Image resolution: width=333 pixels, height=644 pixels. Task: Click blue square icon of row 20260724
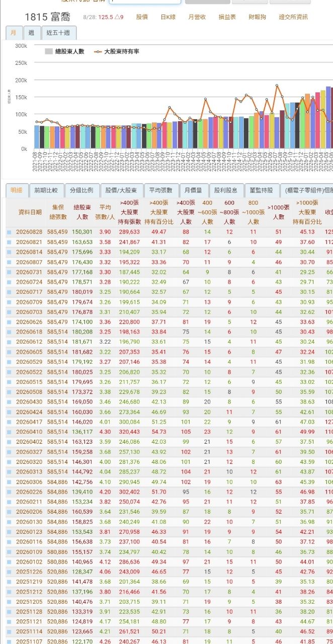[x=9, y=282]
